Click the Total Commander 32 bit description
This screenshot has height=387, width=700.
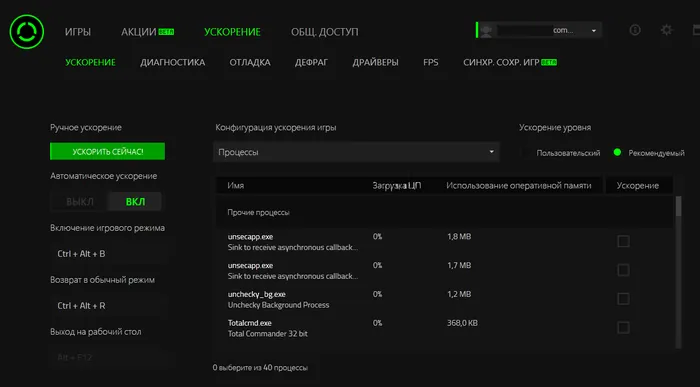[268, 334]
